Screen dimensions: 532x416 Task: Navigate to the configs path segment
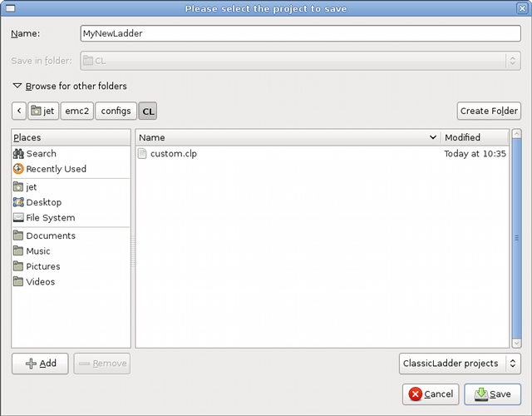tap(116, 111)
